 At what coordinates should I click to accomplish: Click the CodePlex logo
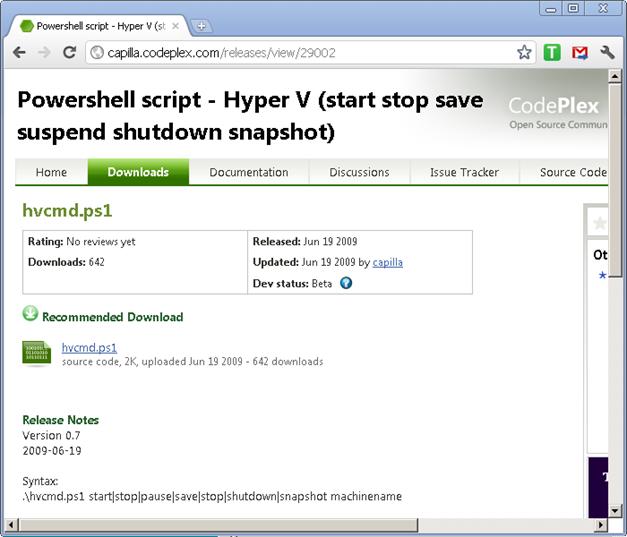554,106
